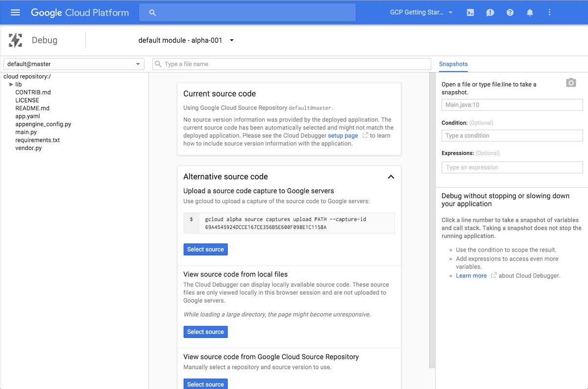
Task: Switch to the Snapshots tab
Action: tap(453, 64)
